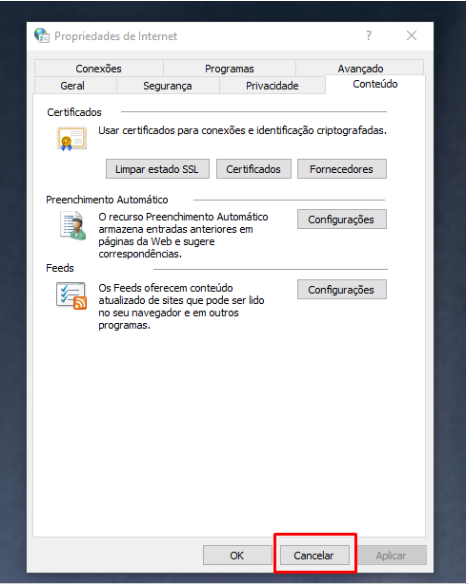468x585 pixels.
Task: Close the Propriedades de Internet dialog
Action: (x=412, y=36)
